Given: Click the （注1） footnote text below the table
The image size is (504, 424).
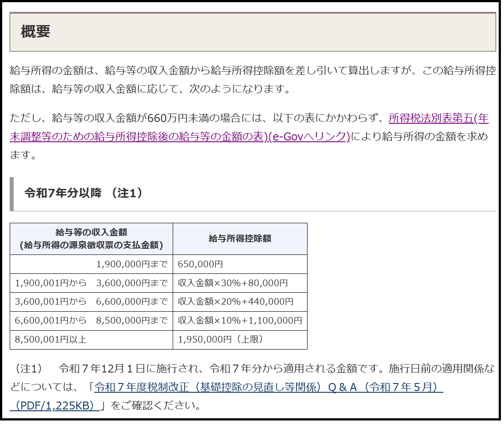Looking at the screenshot, I should tap(28, 369).
